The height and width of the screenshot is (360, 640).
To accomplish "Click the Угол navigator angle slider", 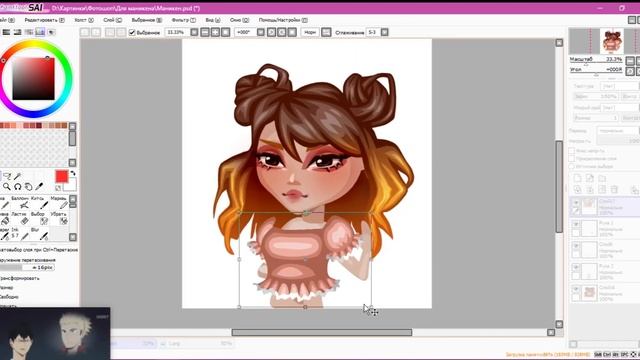I will [x=596, y=70].
